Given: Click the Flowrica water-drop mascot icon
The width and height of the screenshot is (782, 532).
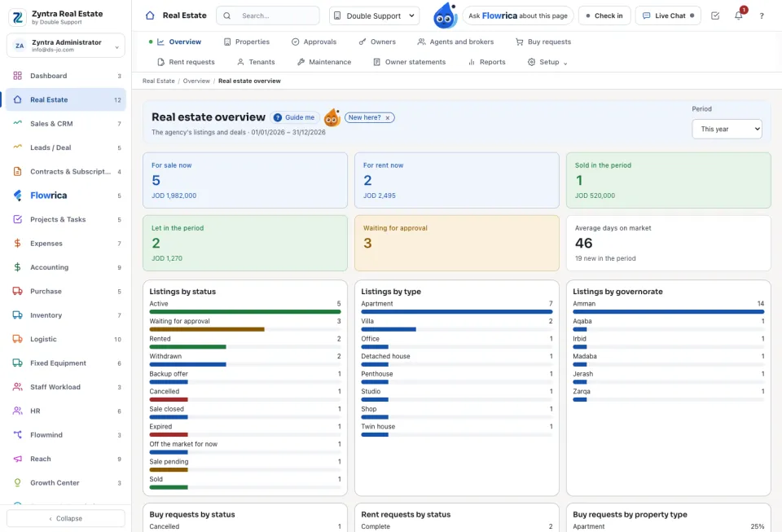Looking at the screenshot, I should [445, 15].
